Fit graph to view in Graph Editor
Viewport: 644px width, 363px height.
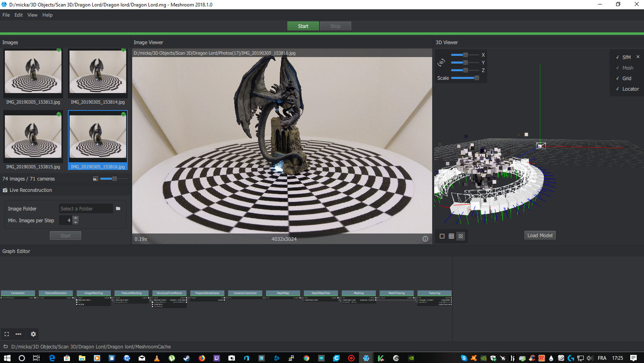[x=6, y=334]
